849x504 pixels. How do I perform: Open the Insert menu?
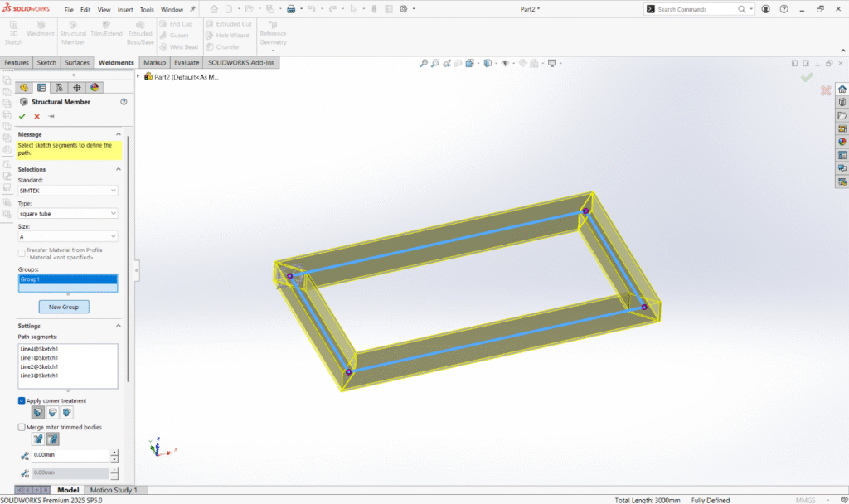pos(125,10)
